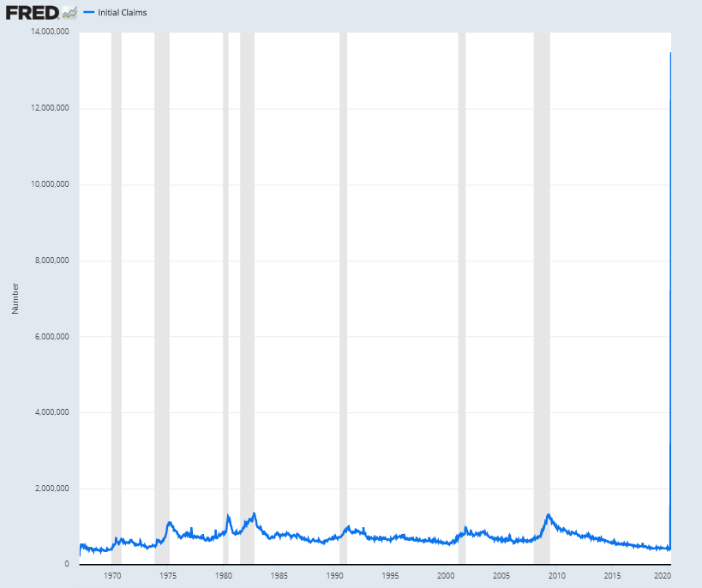702x588 pixels.
Task: Click the 1995 x-axis label
Action: [x=390, y=576]
